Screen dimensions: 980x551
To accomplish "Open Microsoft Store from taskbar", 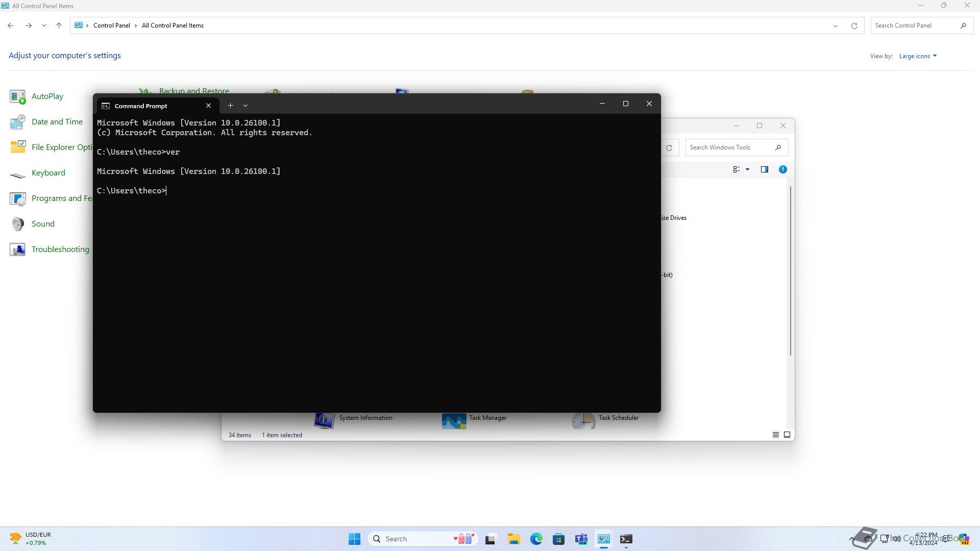I will (x=558, y=539).
